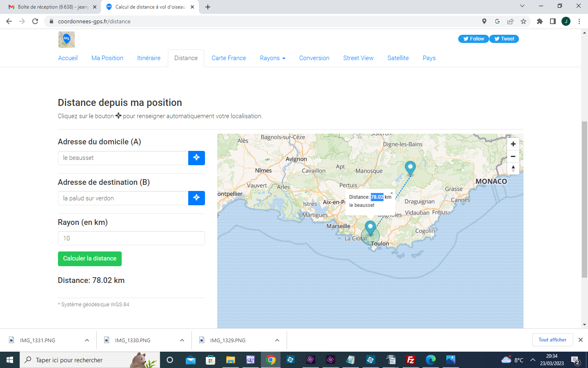The width and height of the screenshot is (588, 368).
Task: Click the Distance: 78.02 km result text
Action: point(91,280)
